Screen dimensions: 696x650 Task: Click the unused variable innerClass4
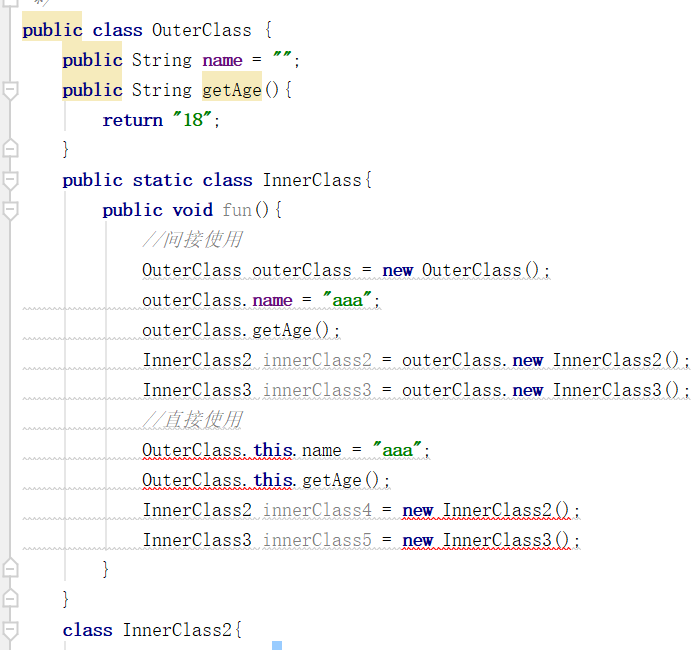point(317,510)
